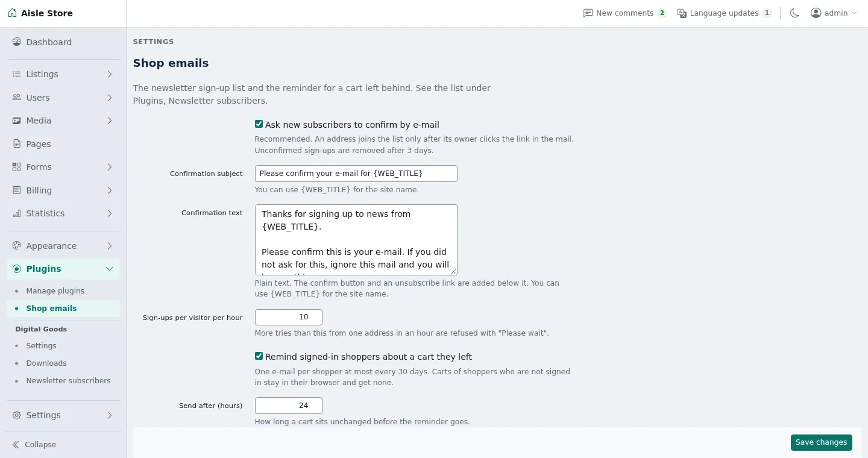Expand the Appearance submenu chevron
Viewport: 868px width, 458px height.
110,246
